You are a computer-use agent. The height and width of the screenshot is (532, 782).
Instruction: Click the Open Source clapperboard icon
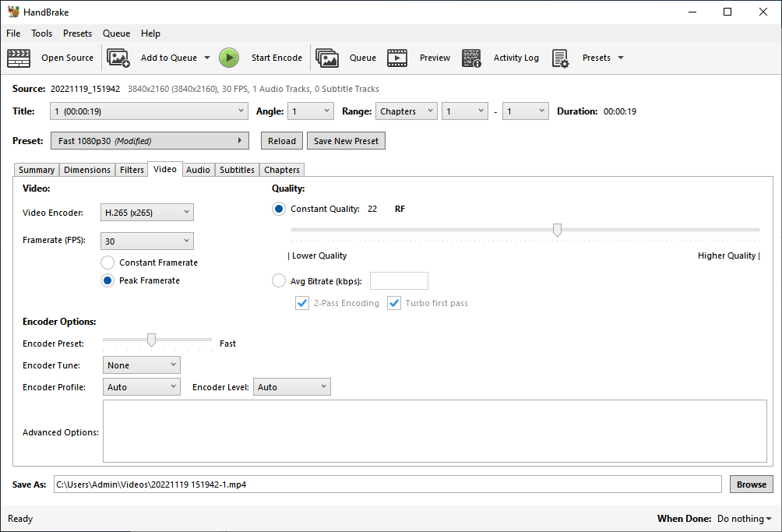19,58
